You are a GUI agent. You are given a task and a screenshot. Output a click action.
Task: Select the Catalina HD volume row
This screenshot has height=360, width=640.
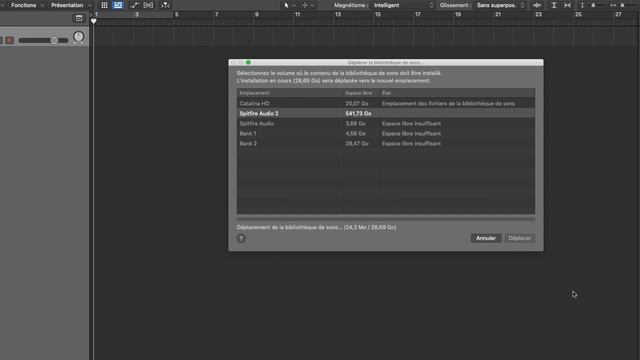386,104
